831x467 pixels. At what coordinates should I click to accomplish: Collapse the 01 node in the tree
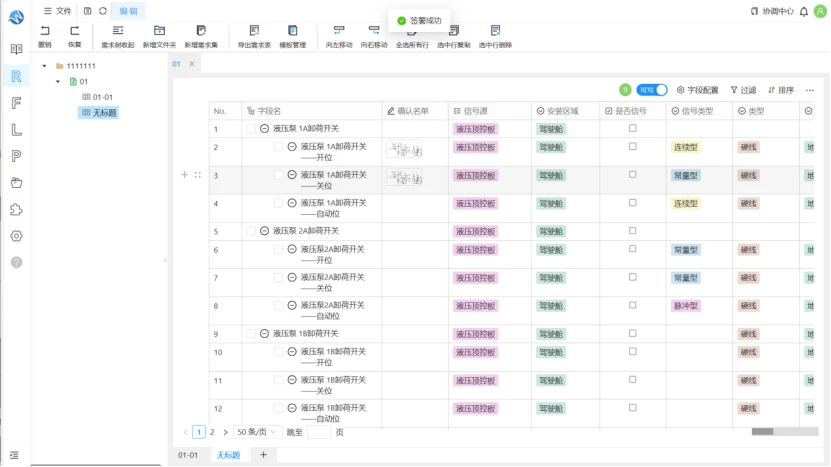58,82
